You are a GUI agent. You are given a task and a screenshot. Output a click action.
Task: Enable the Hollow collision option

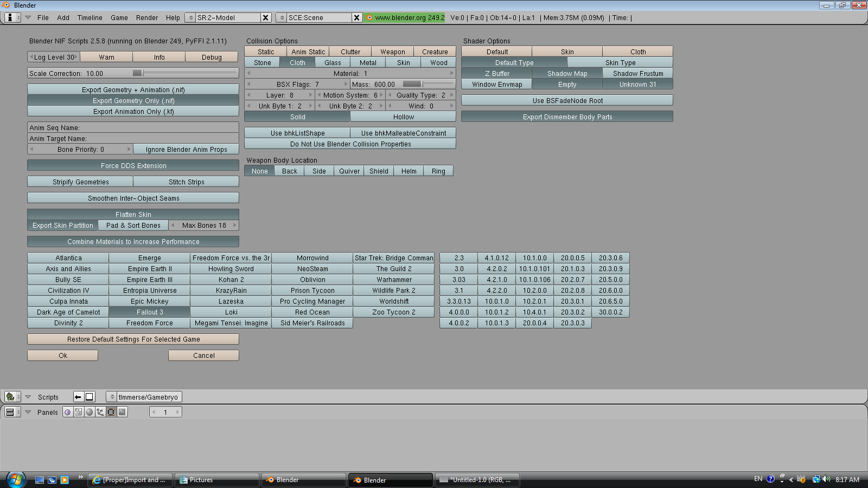pos(403,116)
